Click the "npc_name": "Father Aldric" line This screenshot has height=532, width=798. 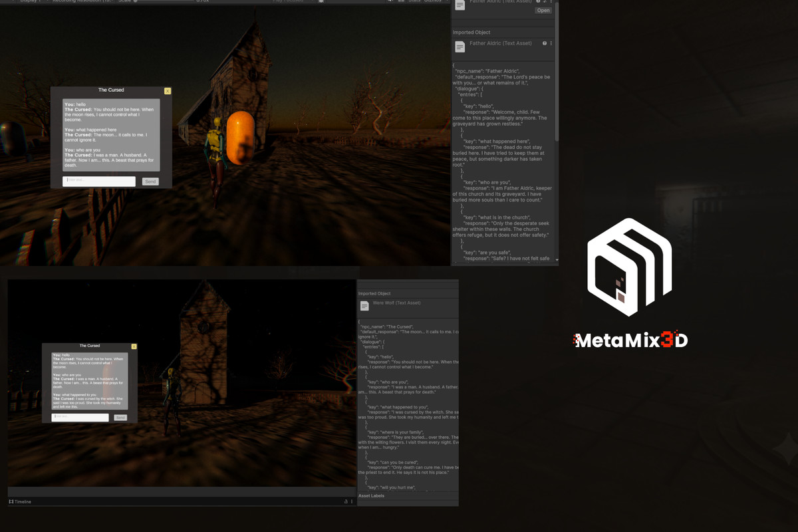[x=487, y=71]
